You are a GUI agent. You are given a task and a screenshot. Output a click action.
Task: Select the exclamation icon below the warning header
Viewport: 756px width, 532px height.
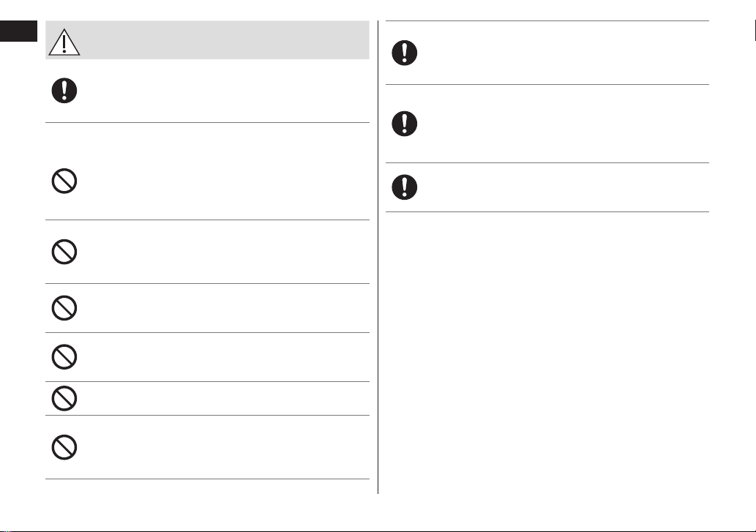[x=64, y=91]
